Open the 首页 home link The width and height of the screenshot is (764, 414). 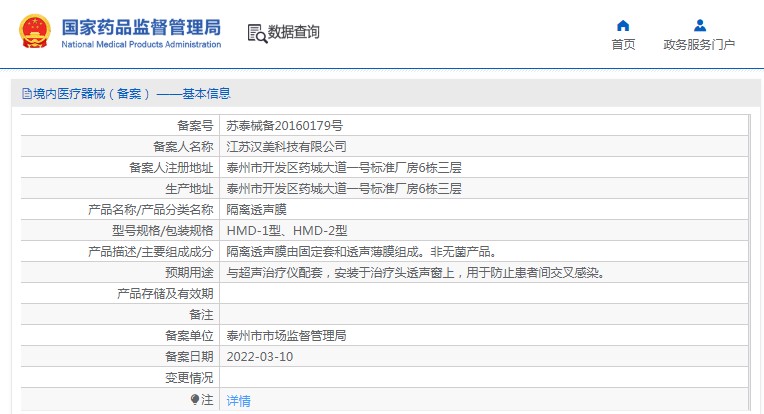(x=623, y=45)
